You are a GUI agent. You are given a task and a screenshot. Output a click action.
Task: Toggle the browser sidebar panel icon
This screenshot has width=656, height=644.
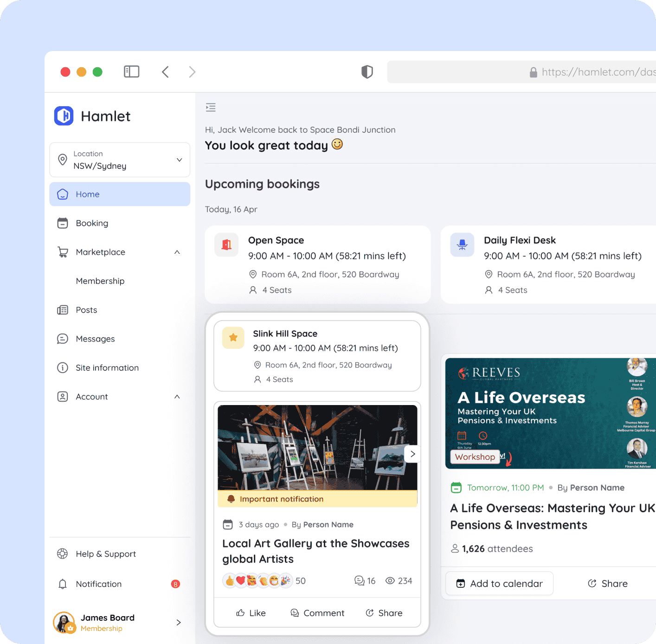coord(132,71)
